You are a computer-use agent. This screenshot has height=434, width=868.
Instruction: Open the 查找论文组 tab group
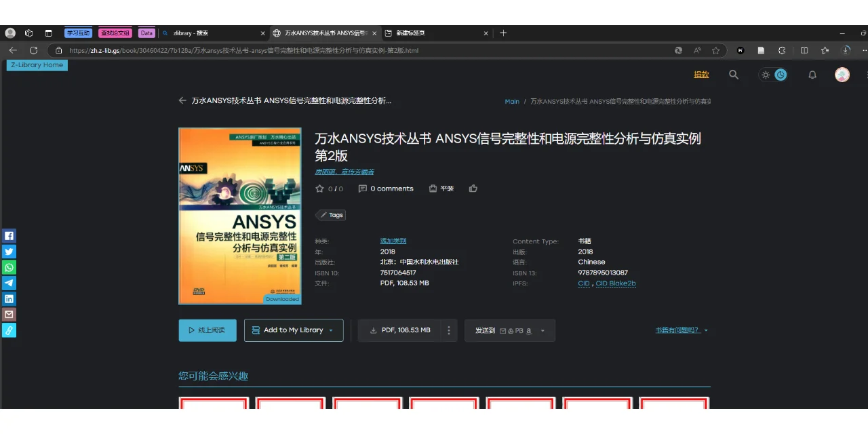(115, 33)
